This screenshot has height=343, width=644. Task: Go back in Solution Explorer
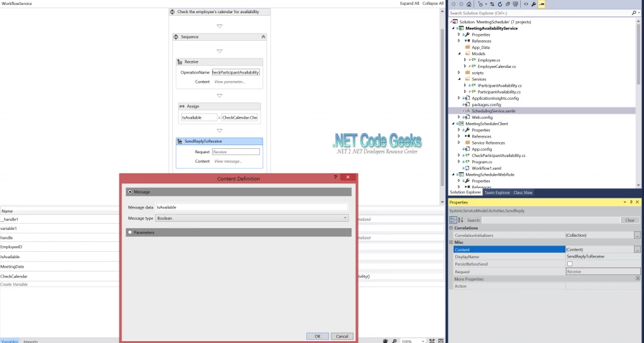point(453,4)
